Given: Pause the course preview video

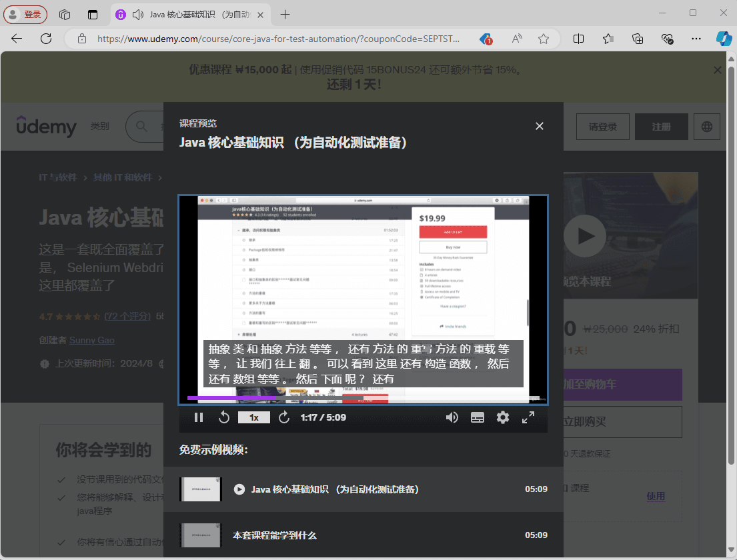Looking at the screenshot, I should coord(199,417).
